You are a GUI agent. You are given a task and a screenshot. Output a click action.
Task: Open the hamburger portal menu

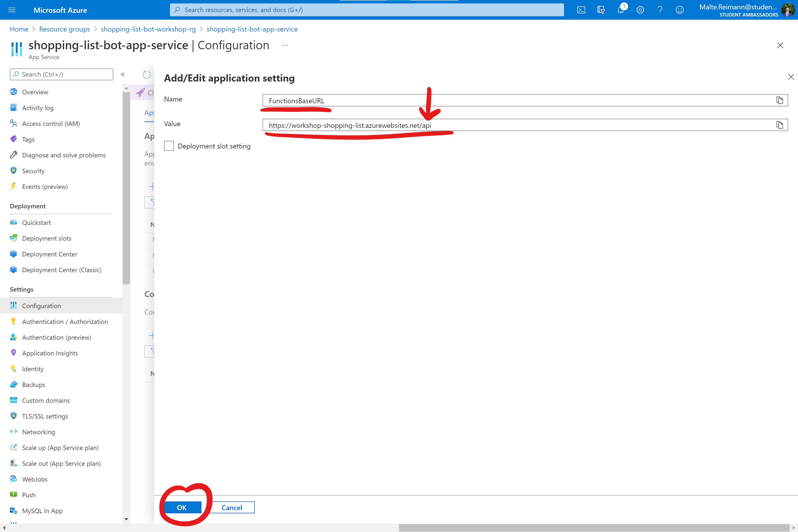12,10
